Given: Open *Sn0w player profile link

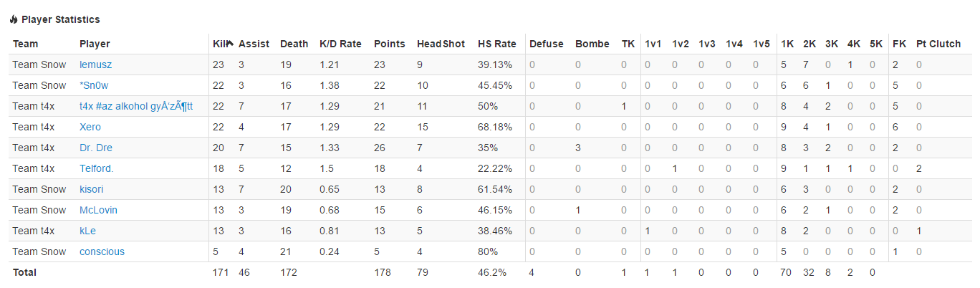Looking at the screenshot, I should click(x=95, y=85).
